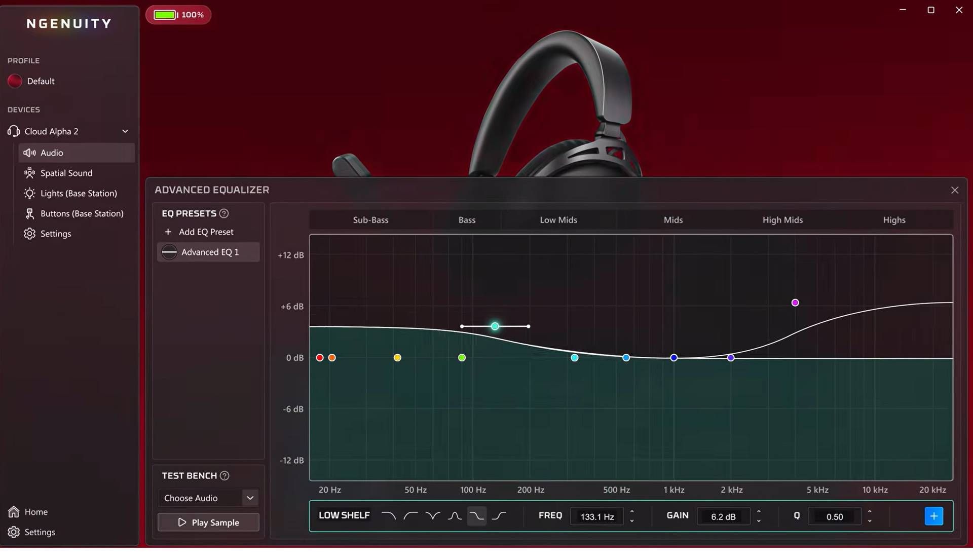The image size is (973, 560).
Task: Select the magenta EQ point near 5 kHz
Action: [795, 303]
